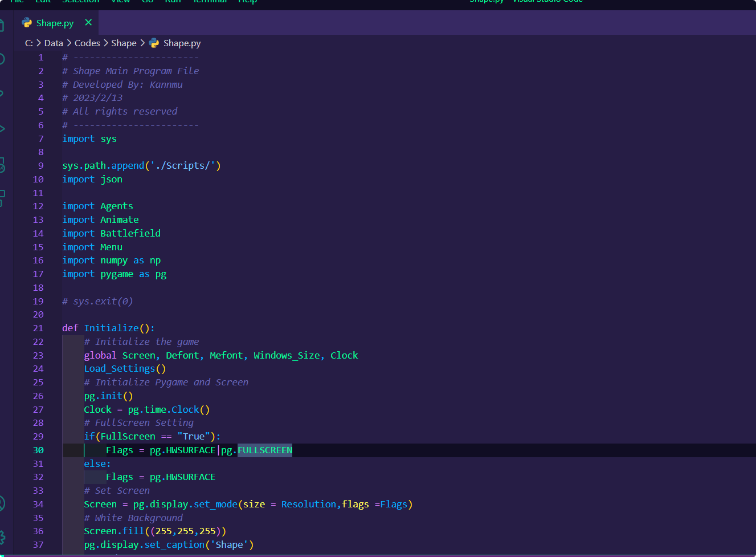Screen dimensions: 756x557
Task: Switch to the Shape.py editor tab
Action: pyautogui.click(x=55, y=23)
